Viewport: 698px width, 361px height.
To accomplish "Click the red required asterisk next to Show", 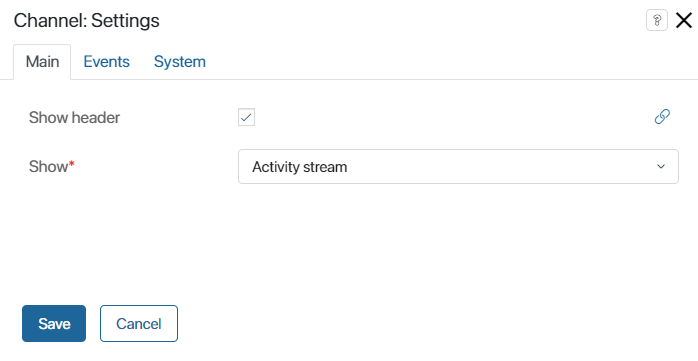I will click(x=72, y=164).
